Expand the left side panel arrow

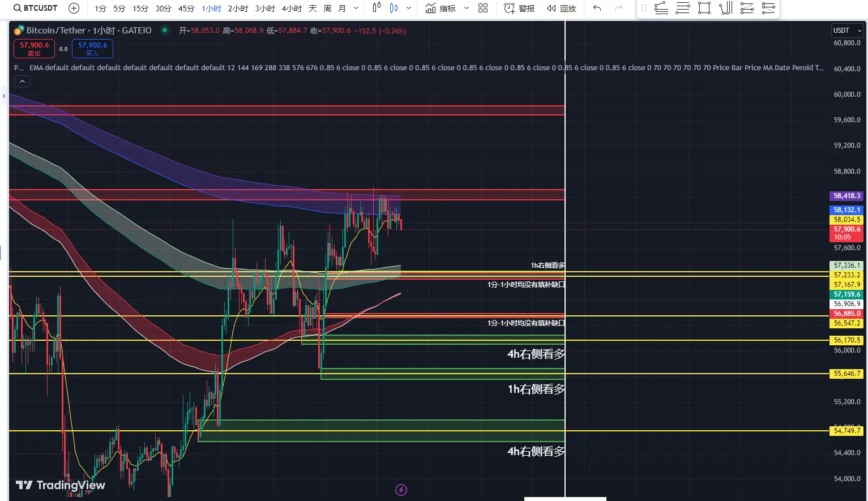pos(3,96)
